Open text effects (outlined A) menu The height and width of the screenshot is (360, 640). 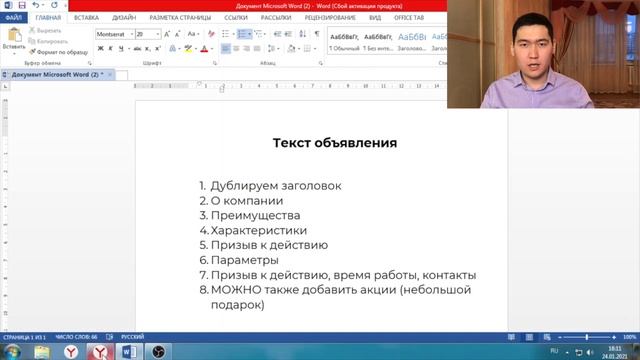[173, 49]
